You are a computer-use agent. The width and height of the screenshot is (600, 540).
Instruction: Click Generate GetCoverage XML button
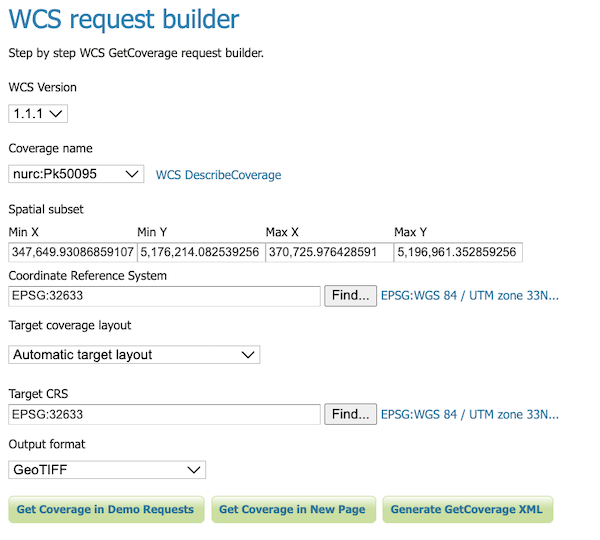[x=467, y=509]
